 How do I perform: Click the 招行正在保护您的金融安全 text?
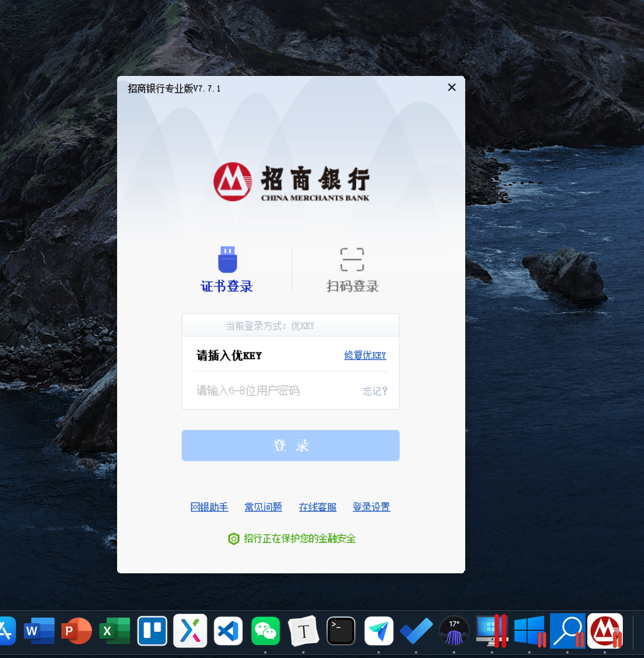[x=300, y=538]
